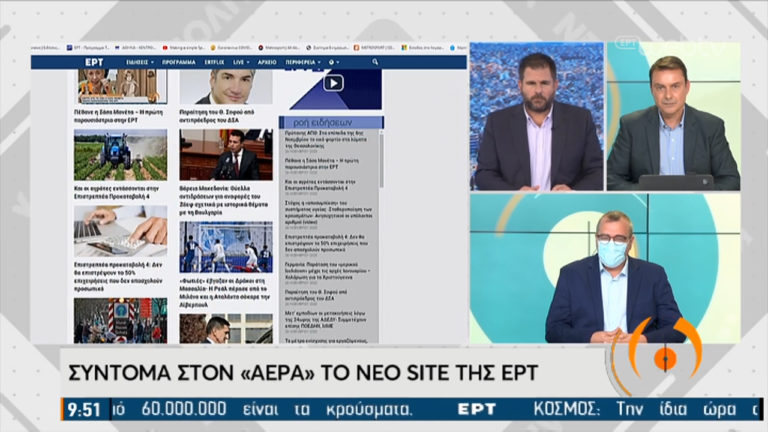Open the laptop and calculator article thumbnail
Image resolution: width=768 pixels, height=432 pixels.
120,231
